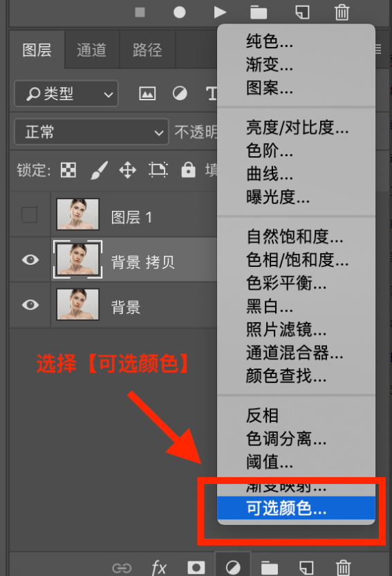Choose 颜色查找... adjustment
This screenshot has width=392, height=576.
point(296,375)
